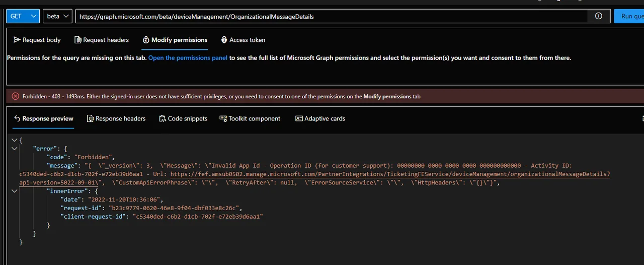Image resolution: width=644 pixels, height=265 pixels.
Task: Click the Toolkit component icon
Action: 223,118
